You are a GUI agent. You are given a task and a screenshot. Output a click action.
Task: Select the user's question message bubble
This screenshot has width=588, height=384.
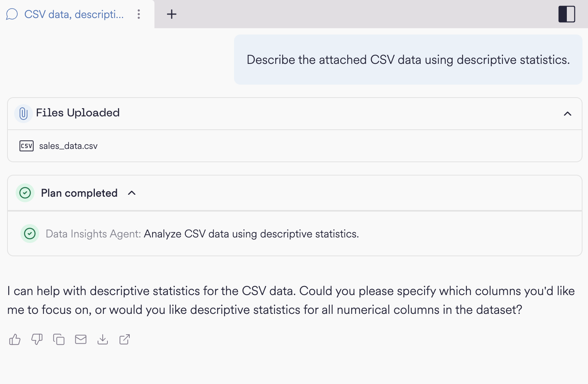click(408, 60)
